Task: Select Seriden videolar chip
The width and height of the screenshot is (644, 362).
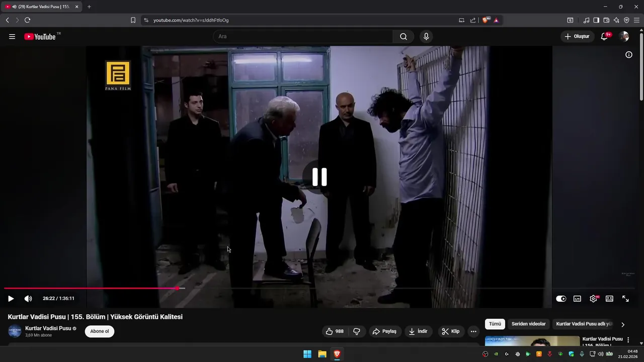Action: 528,324
